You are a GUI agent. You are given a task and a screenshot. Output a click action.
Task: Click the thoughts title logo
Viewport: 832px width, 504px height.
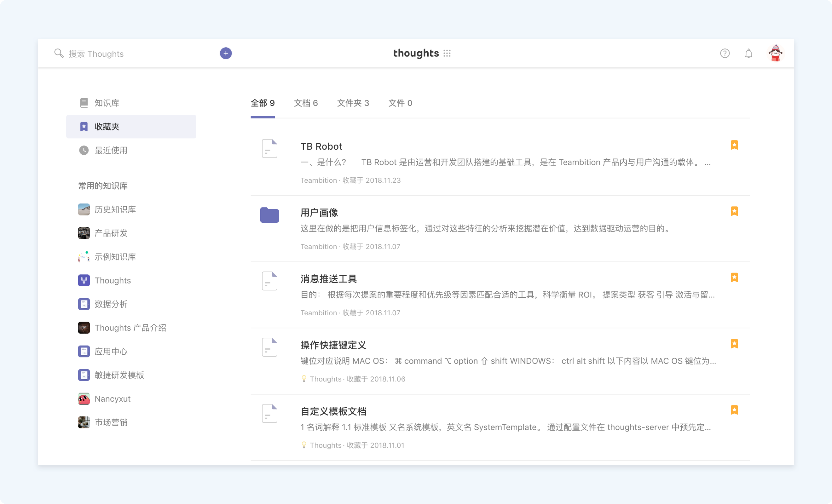coord(416,53)
